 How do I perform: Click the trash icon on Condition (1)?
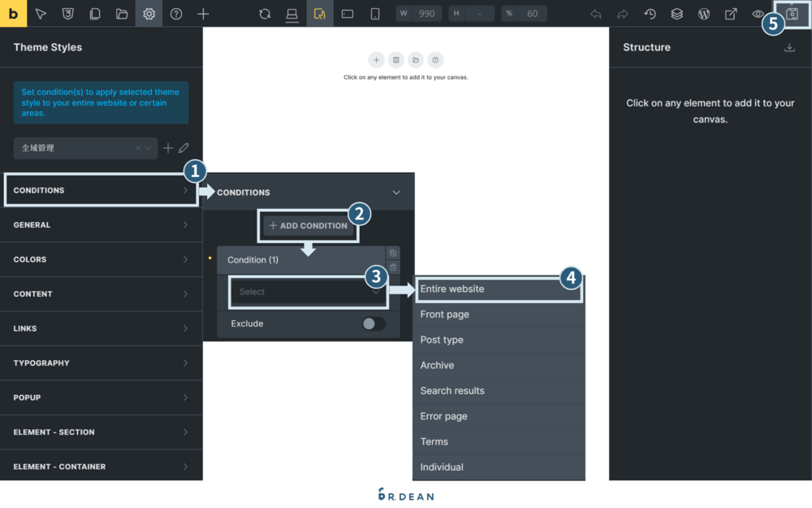393,267
